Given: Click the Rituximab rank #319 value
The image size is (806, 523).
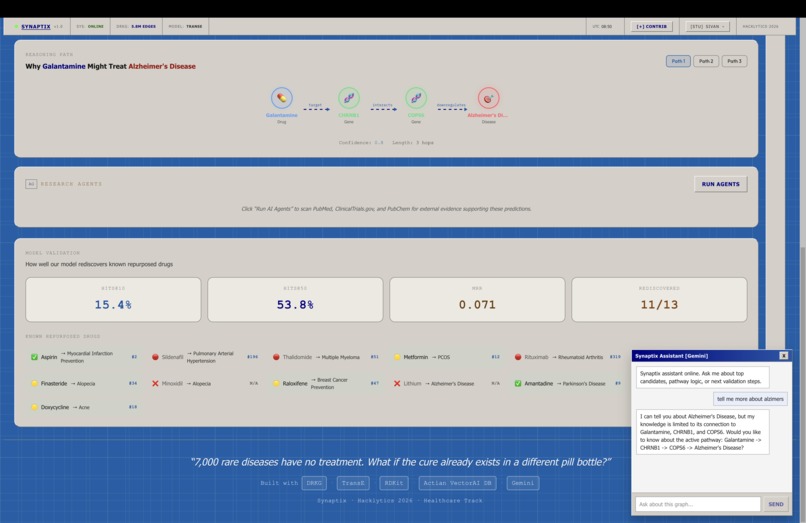Looking at the screenshot, I should click(615, 356).
